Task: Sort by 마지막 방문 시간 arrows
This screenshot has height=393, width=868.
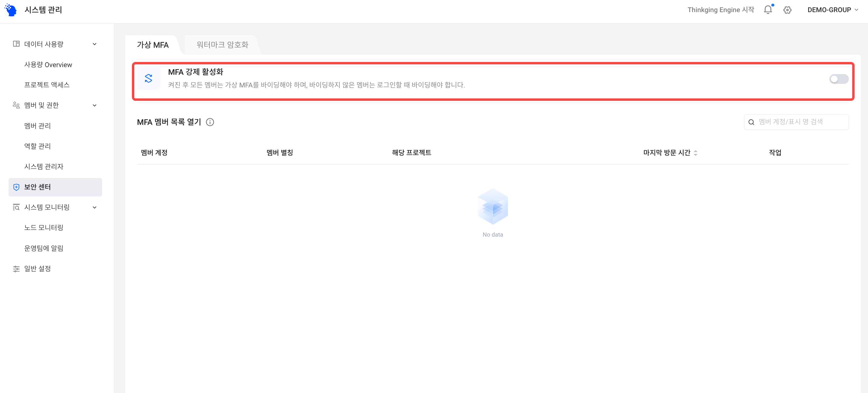Action: tap(695, 152)
